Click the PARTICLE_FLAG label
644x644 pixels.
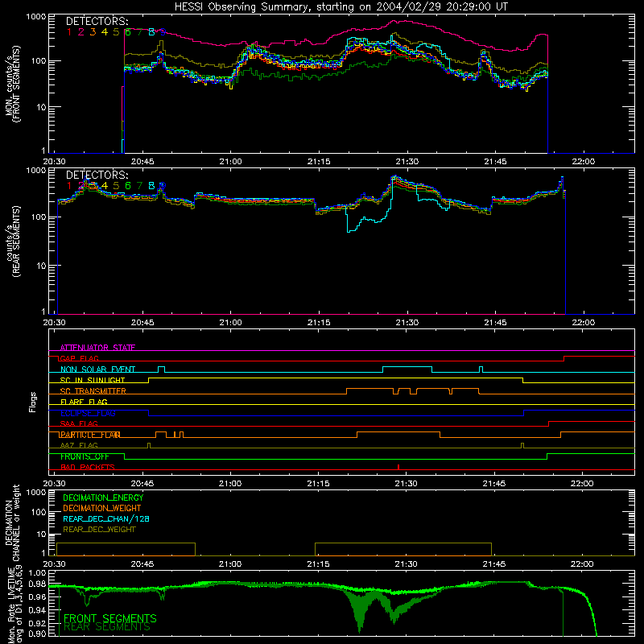click(x=90, y=435)
